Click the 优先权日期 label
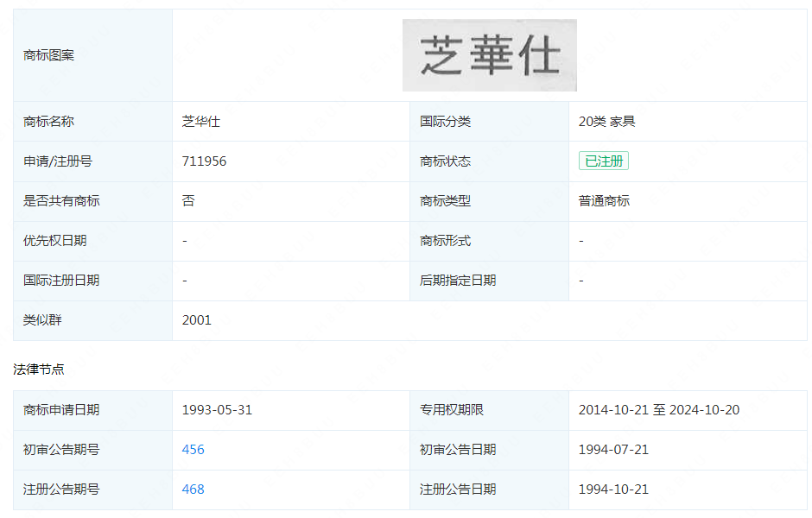 (x=55, y=241)
